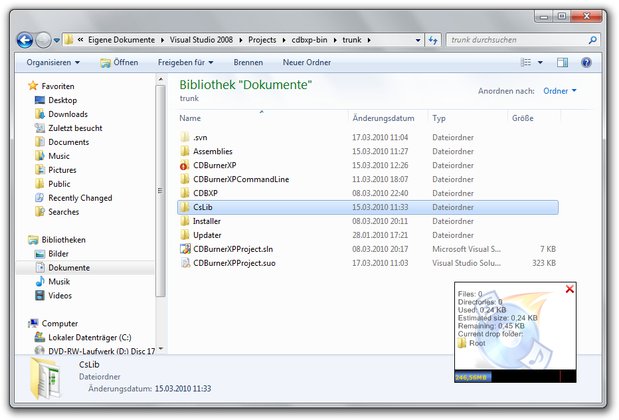Focus the 'trunk durchsuchen' search field

point(517,40)
